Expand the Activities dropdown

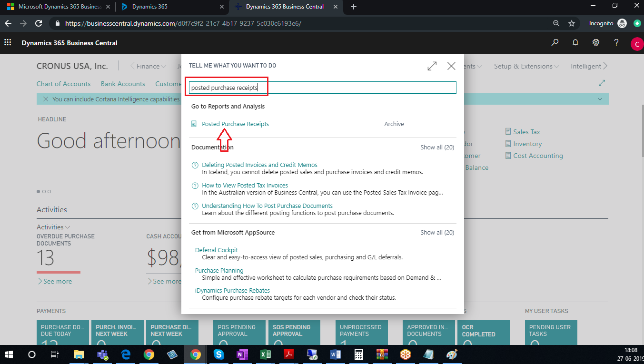53,227
